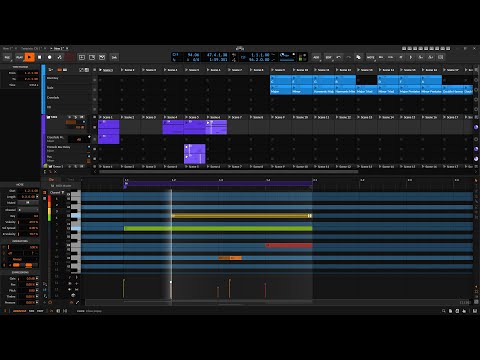Toggle the note Muted button
The width and height of the screenshot is (480, 360).
(28, 203)
